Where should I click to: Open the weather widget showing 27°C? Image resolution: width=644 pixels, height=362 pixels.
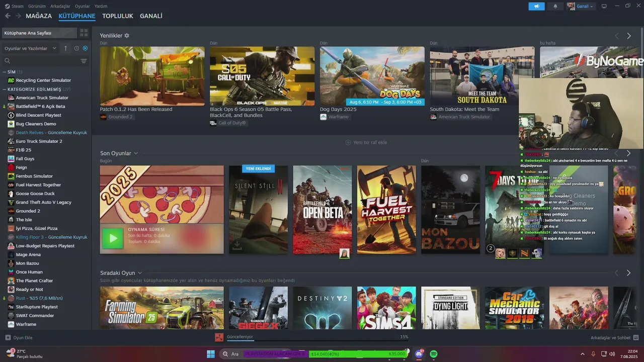point(24,354)
